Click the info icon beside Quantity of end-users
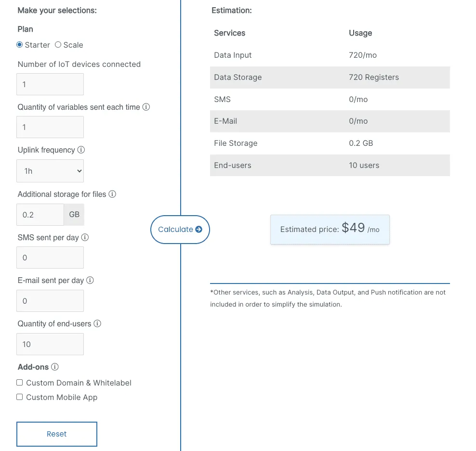This screenshot has width=476, height=451. tap(98, 323)
